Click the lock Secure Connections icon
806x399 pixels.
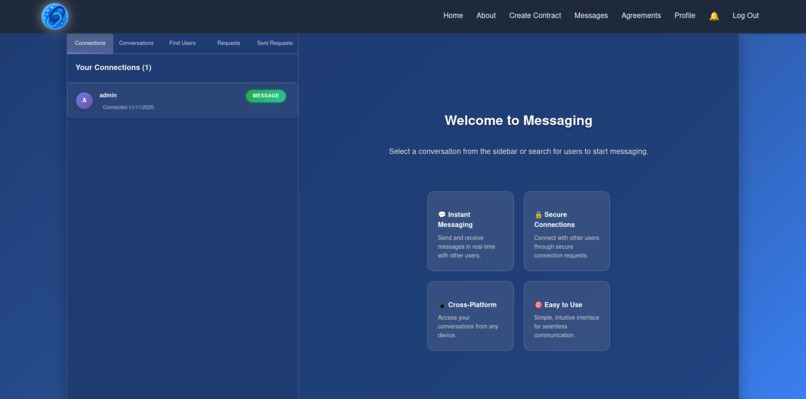[x=538, y=214]
